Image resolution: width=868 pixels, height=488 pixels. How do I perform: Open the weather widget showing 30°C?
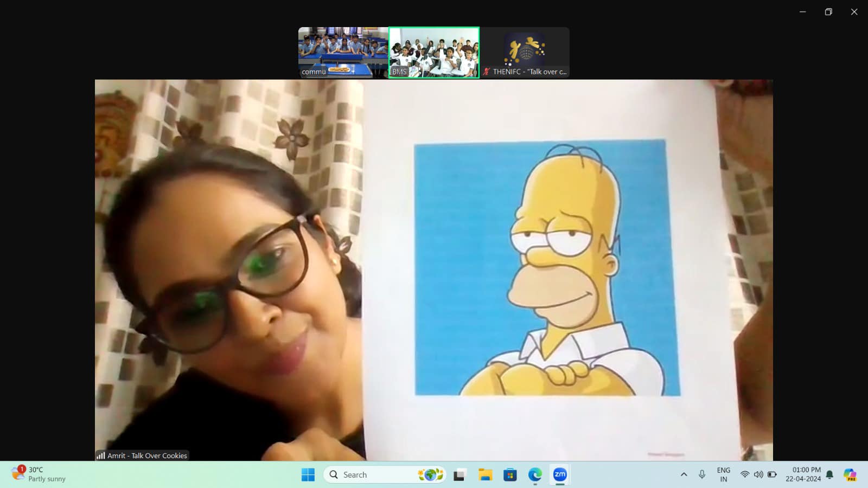coord(39,474)
